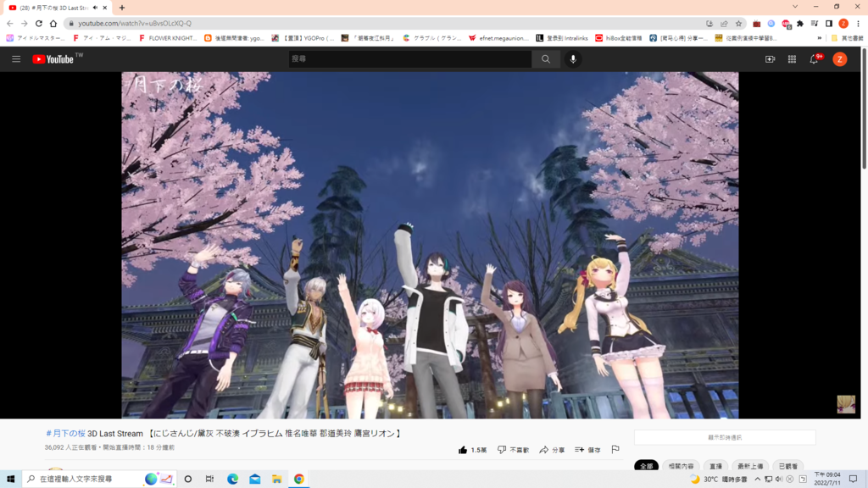This screenshot has width=868, height=488.
Task: Show the hidden bookmarks overflow chevron
Action: pos(820,38)
